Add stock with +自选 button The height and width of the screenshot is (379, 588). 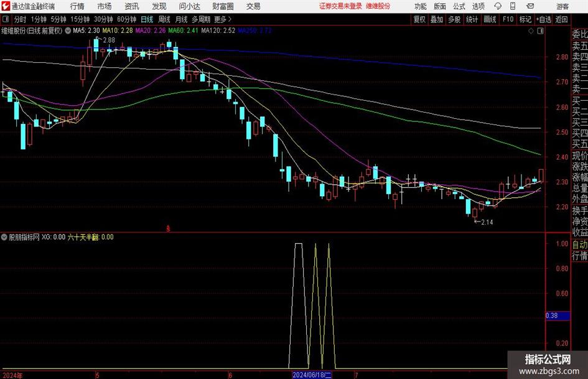(x=544, y=19)
